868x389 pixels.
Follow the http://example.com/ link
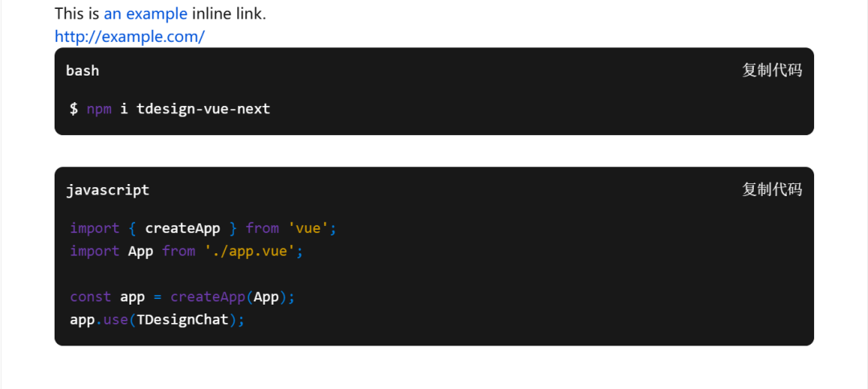[x=129, y=36]
